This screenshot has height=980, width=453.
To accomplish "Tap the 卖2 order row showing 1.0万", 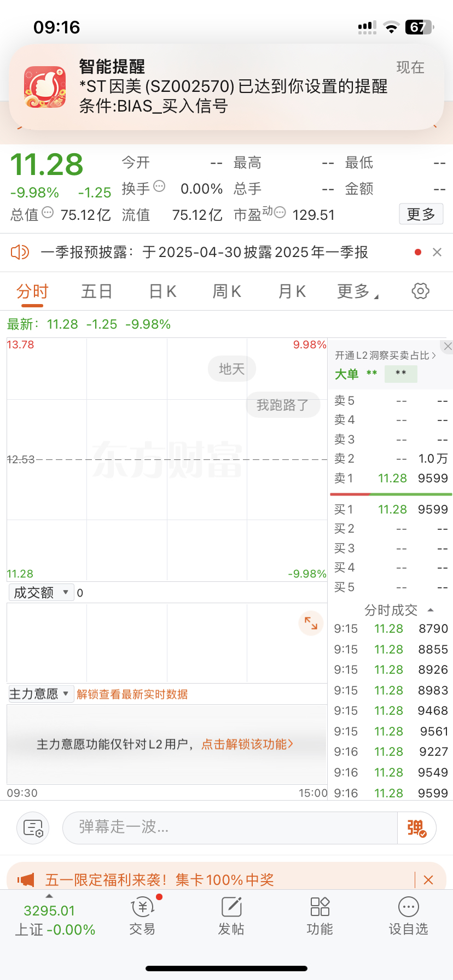I will pyautogui.click(x=391, y=458).
